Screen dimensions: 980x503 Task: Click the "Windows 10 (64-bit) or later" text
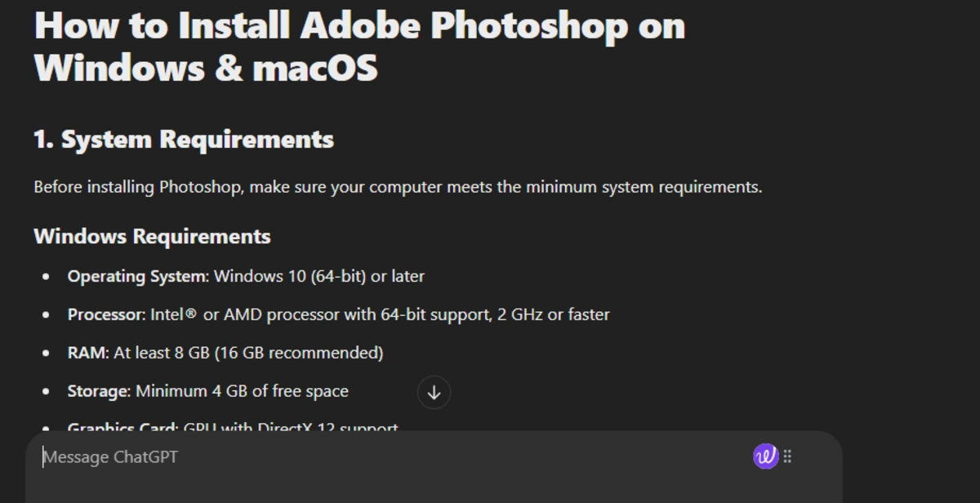click(x=319, y=276)
